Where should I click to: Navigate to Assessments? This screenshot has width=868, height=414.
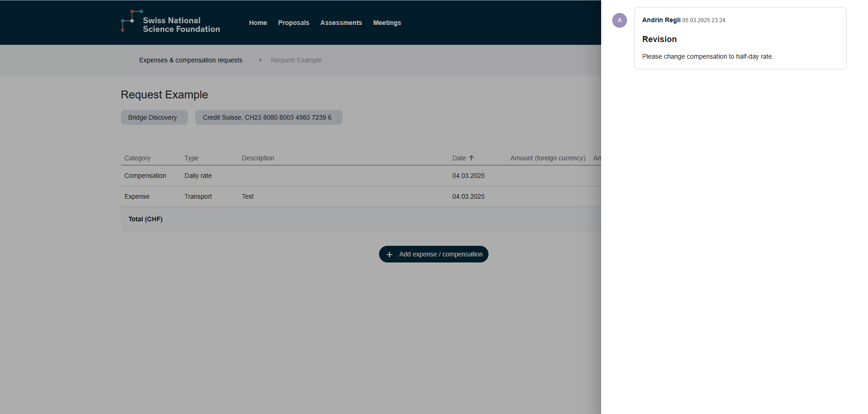pos(341,23)
